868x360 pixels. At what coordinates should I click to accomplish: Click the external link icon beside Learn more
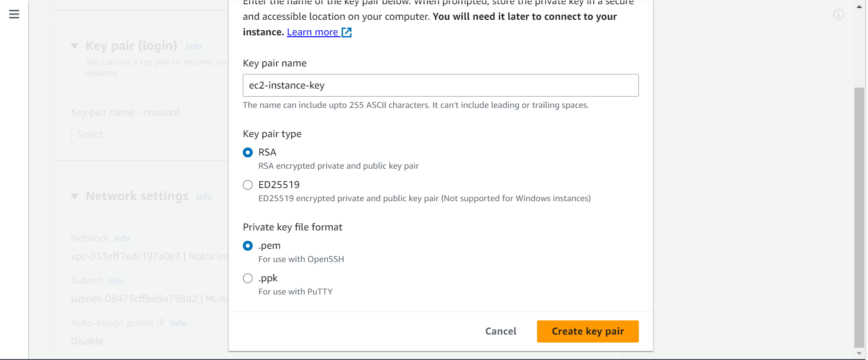click(x=347, y=32)
